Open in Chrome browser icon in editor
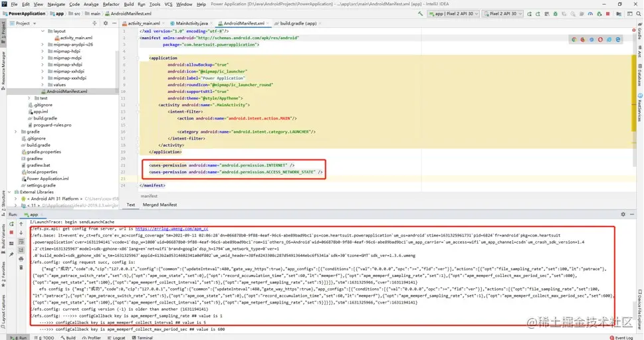 (x=574, y=39)
